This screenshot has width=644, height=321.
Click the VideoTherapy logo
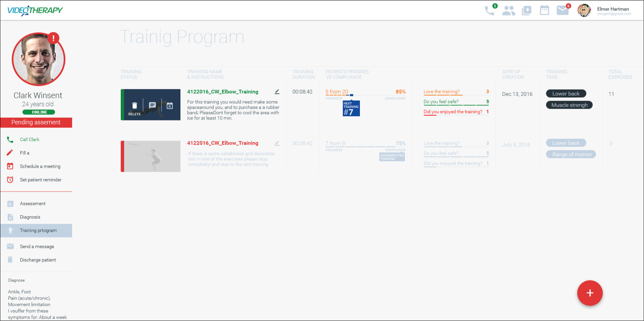(x=35, y=10)
